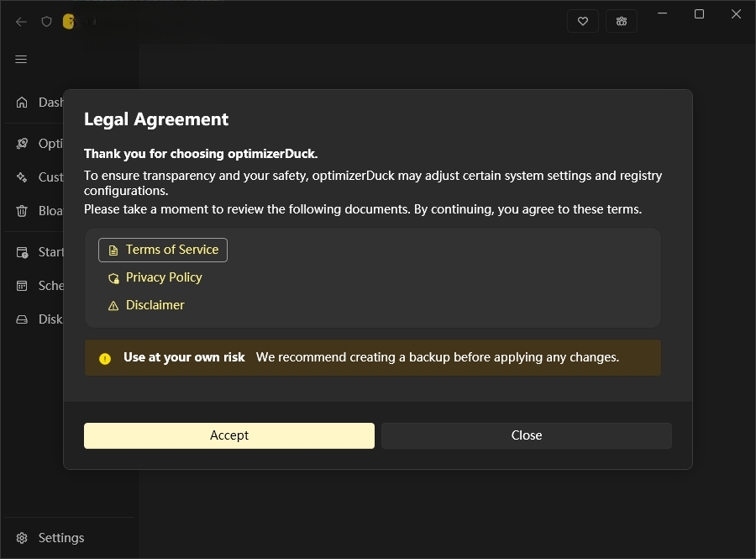The height and width of the screenshot is (559, 756).
Task: Minimize the optimizerDuck window
Action: click(x=663, y=13)
